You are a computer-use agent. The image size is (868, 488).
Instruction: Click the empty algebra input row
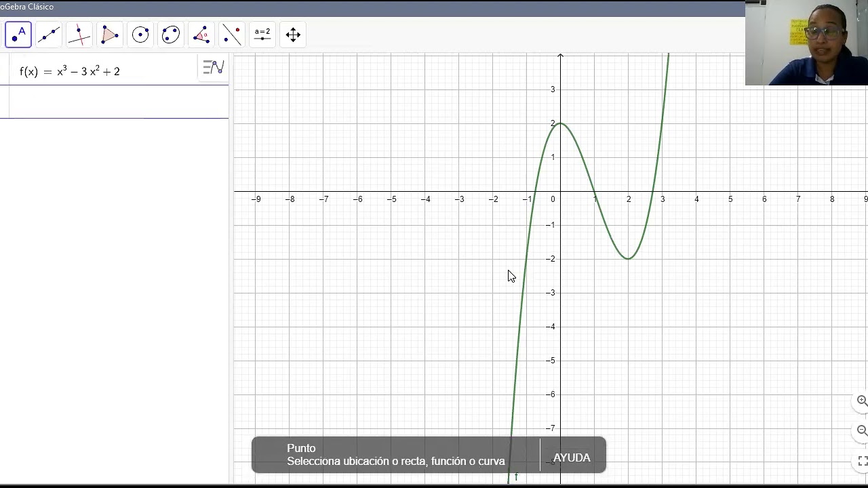pyautogui.click(x=114, y=102)
